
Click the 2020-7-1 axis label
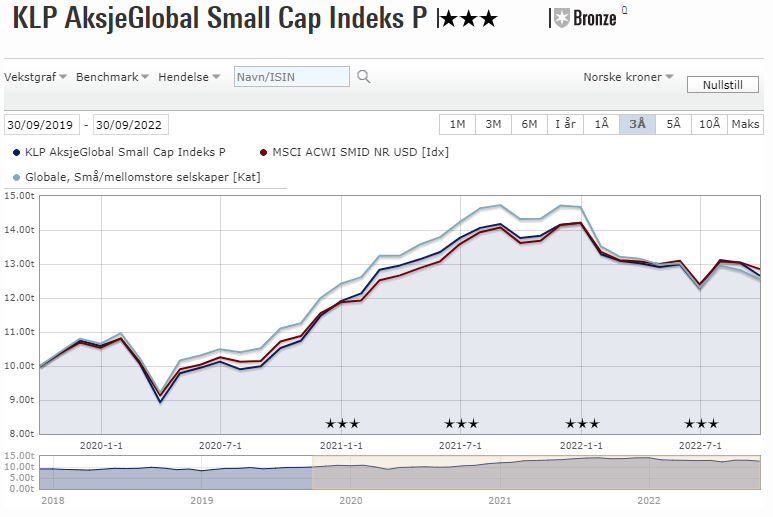220,446
